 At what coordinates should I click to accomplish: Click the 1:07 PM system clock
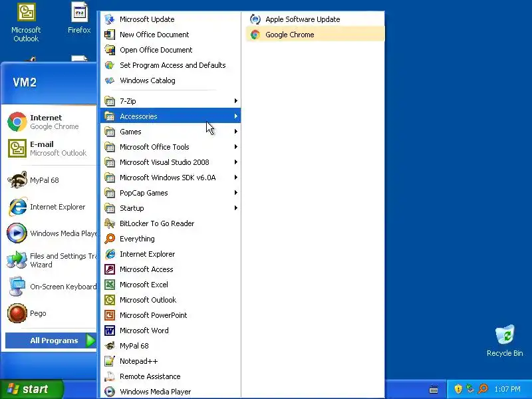(x=507, y=389)
